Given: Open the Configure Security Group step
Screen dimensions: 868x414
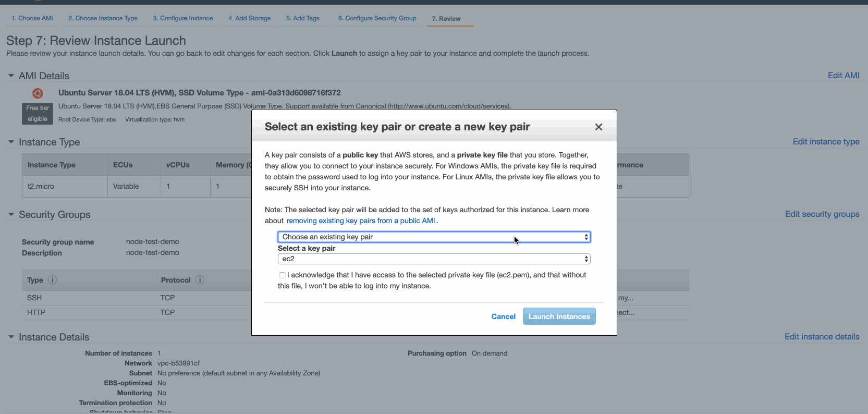Looking at the screenshot, I should click(377, 18).
